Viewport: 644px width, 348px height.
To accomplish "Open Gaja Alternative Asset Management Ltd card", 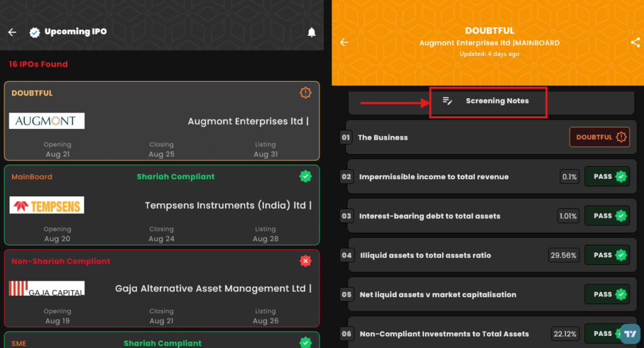I will (x=162, y=288).
